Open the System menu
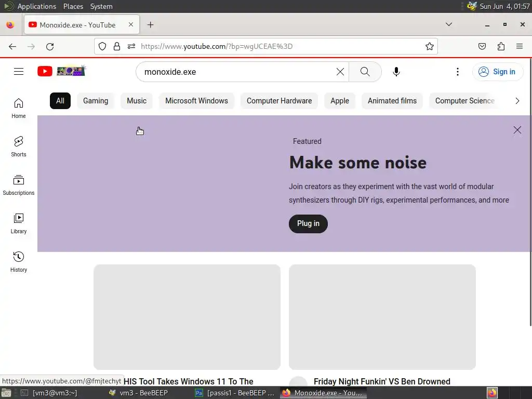532x399 pixels. (101, 6)
